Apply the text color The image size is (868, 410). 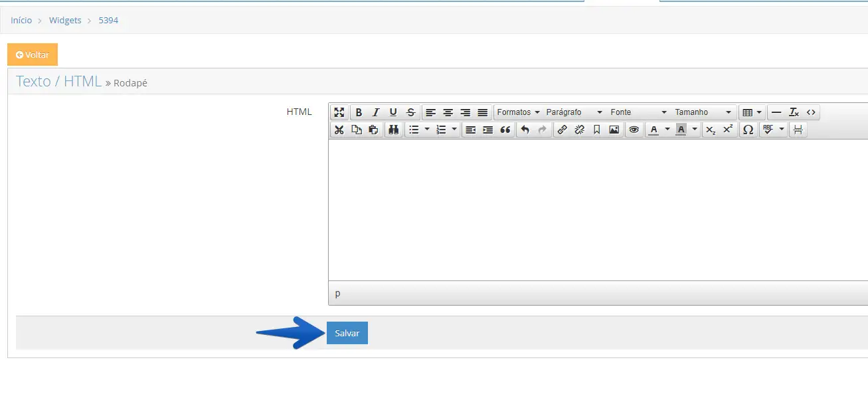pos(654,130)
